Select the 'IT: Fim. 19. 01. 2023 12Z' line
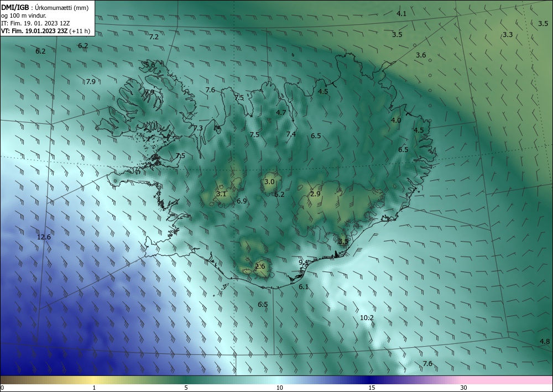 [35, 23]
